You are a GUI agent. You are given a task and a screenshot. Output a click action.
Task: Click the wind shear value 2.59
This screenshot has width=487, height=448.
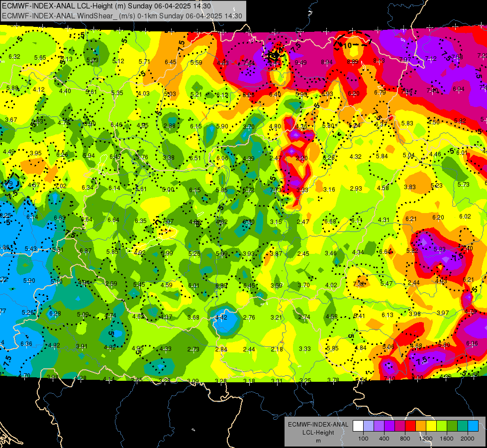[111, 284]
